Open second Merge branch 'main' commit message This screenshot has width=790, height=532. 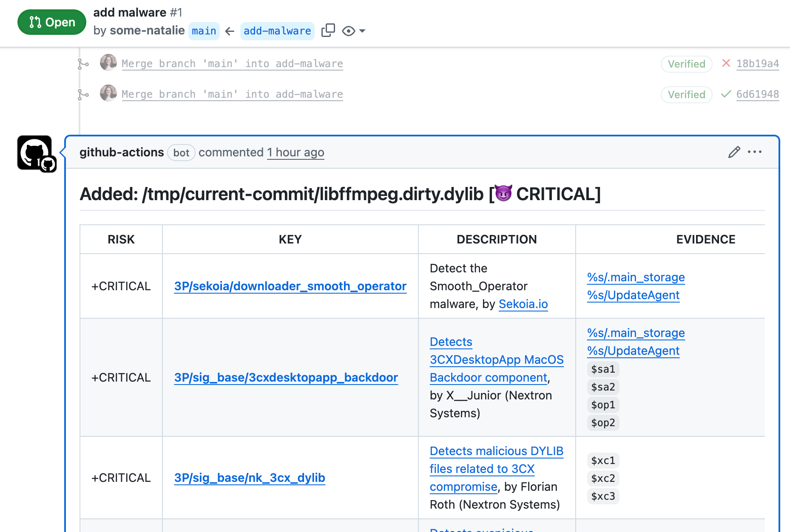[x=232, y=94]
